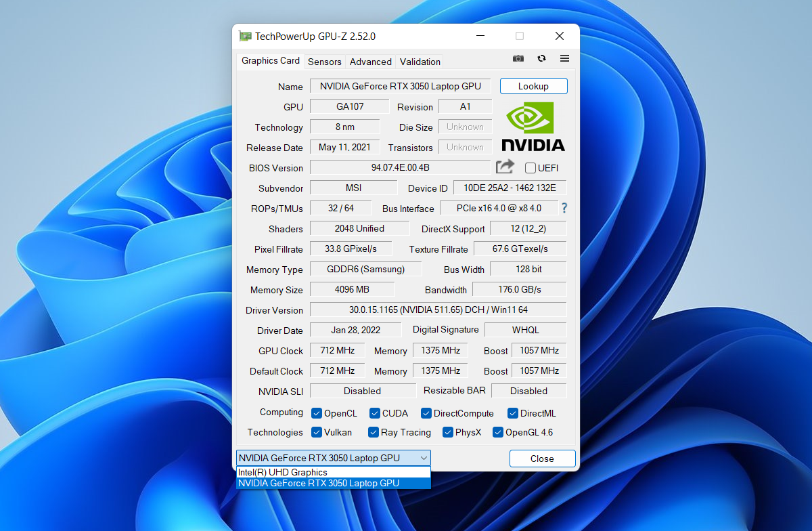The height and width of the screenshot is (531, 812).
Task: Toggle the Ray Tracing checkbox
Action: (x=374, y=432)
